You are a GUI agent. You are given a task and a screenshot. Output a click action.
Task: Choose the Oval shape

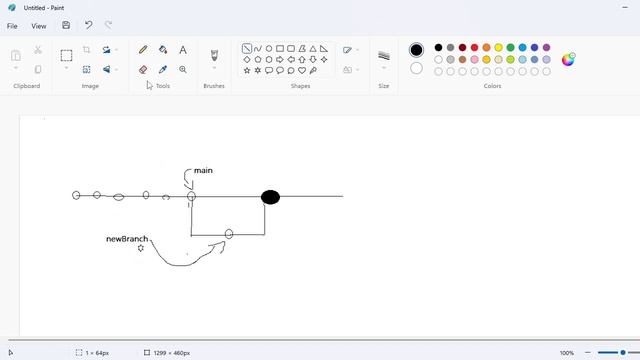269,49
